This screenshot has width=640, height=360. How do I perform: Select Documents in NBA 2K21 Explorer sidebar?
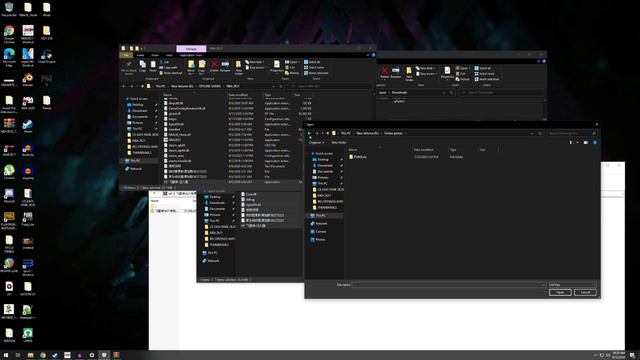pos(140,117)
